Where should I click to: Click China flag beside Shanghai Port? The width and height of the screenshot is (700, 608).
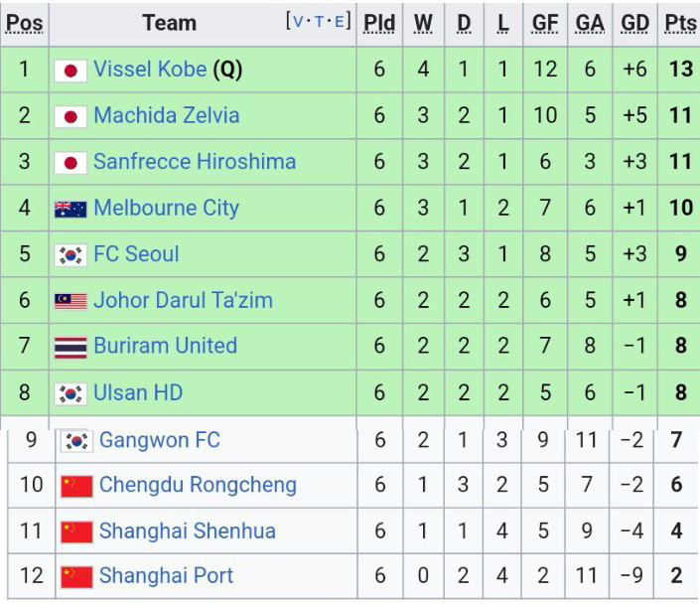[x=76, y=577]
